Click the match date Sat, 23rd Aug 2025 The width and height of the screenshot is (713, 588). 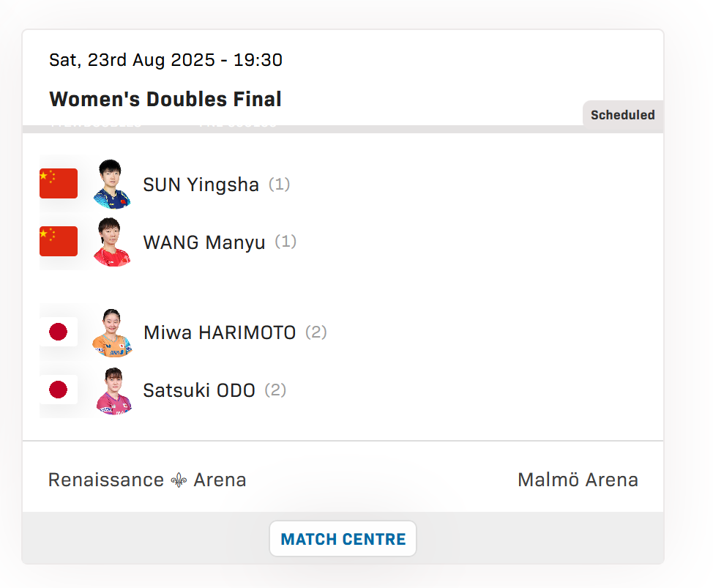click(x=132, y=59)
